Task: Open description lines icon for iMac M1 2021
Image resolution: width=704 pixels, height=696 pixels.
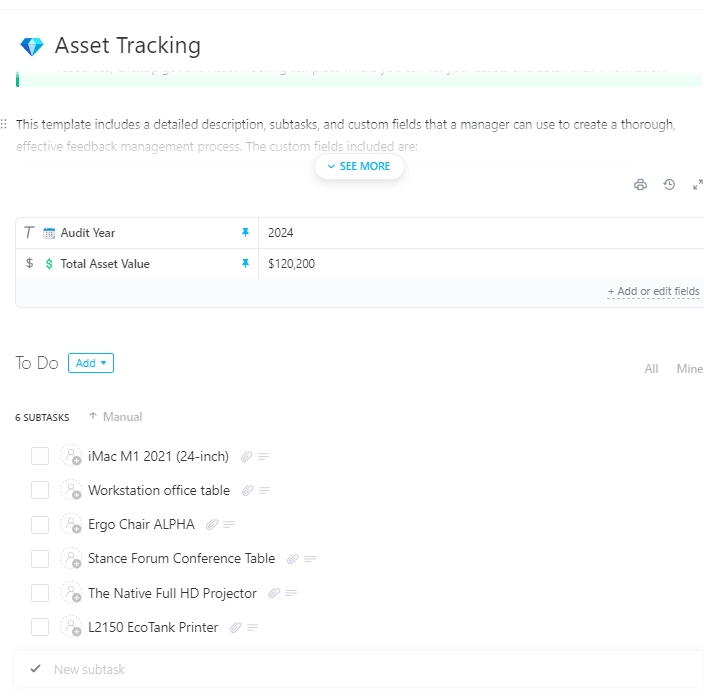Action: [264, 457]
